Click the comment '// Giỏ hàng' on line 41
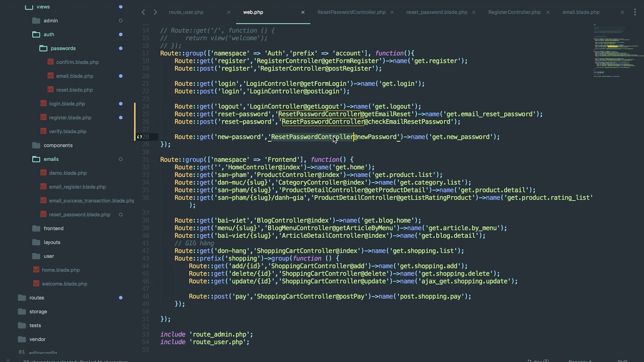Image resolution: width=644 pixels, height=362 pixels. pyautogui.click(x=194, y=243)
